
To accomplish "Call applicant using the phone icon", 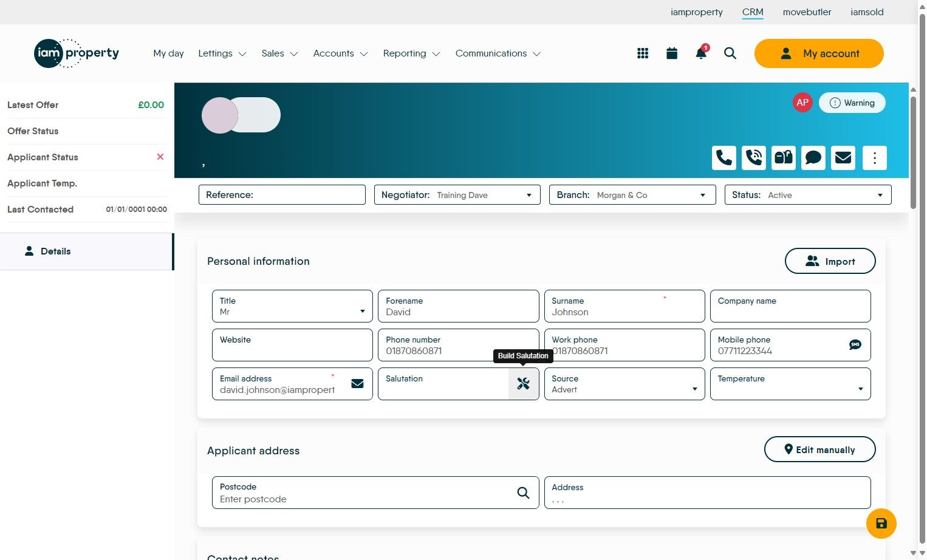I will click(723, 158).
